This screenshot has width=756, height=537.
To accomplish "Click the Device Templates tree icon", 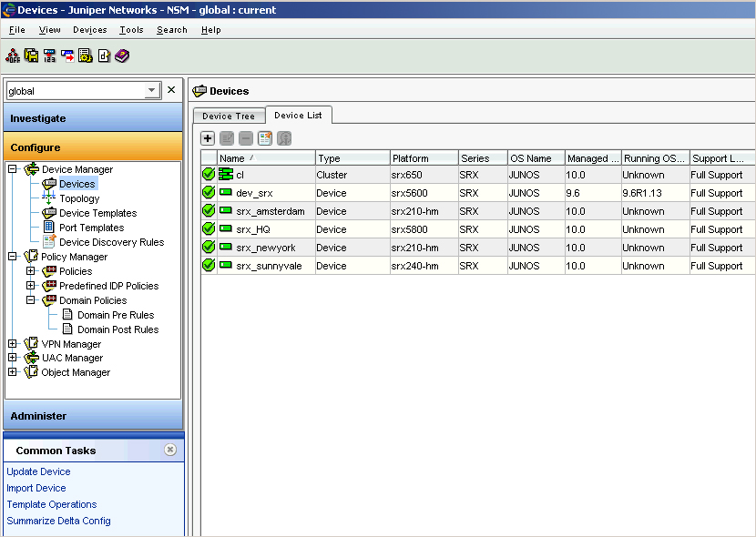I will [x=49, y=213].
